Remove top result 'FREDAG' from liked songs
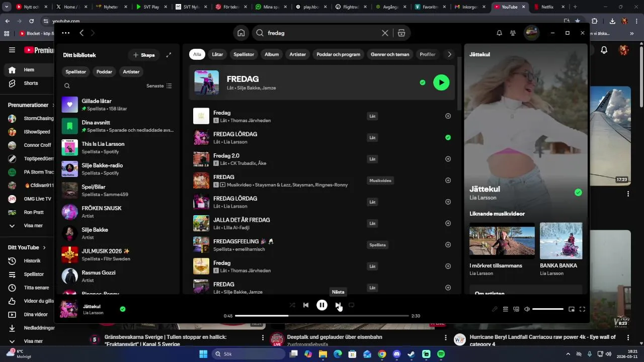This screenshot has width=644, height=362. 423,82
